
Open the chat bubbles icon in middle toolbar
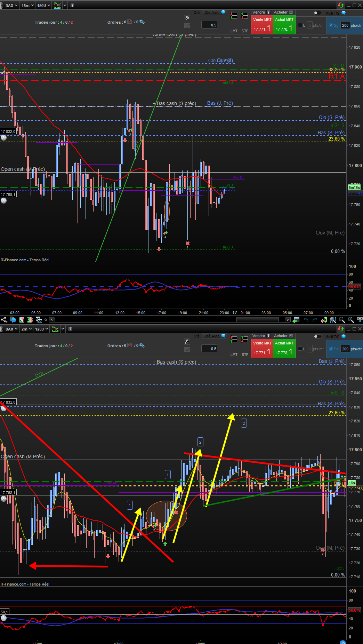click(x=13, y=320)
